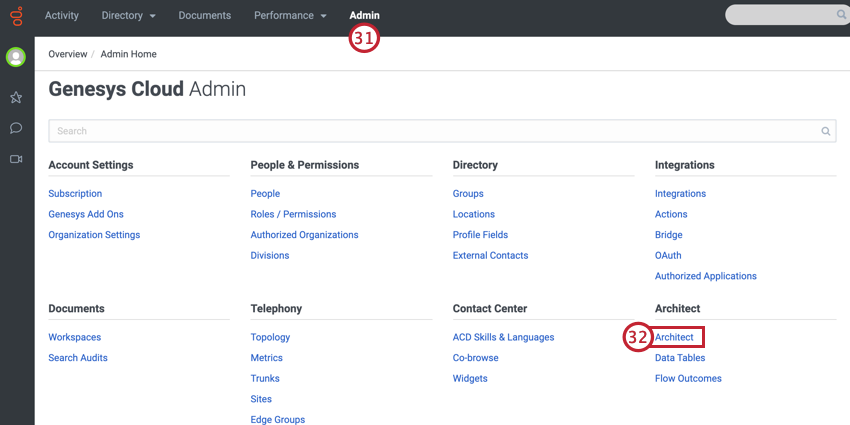The height and width of the screenshot is (425, 850).
Task: Expand the Performance dropdown menu
Action: point(290,16)
